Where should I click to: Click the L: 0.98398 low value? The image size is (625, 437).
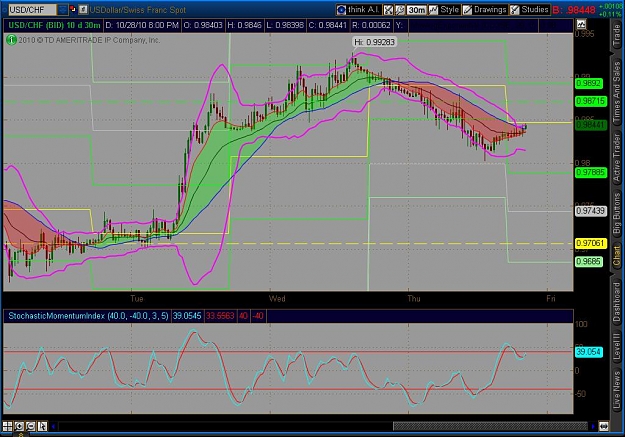[285, 25]
